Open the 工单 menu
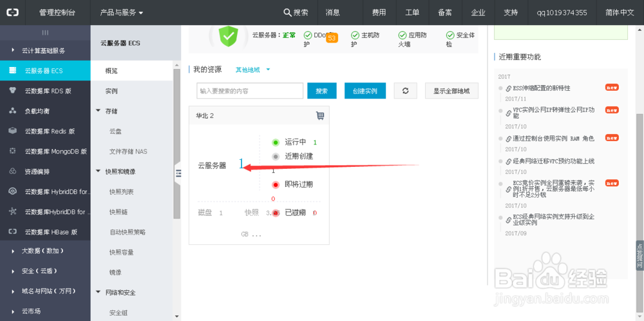The width and height of the screenshot is (644, 321). (x=412, y=12)
